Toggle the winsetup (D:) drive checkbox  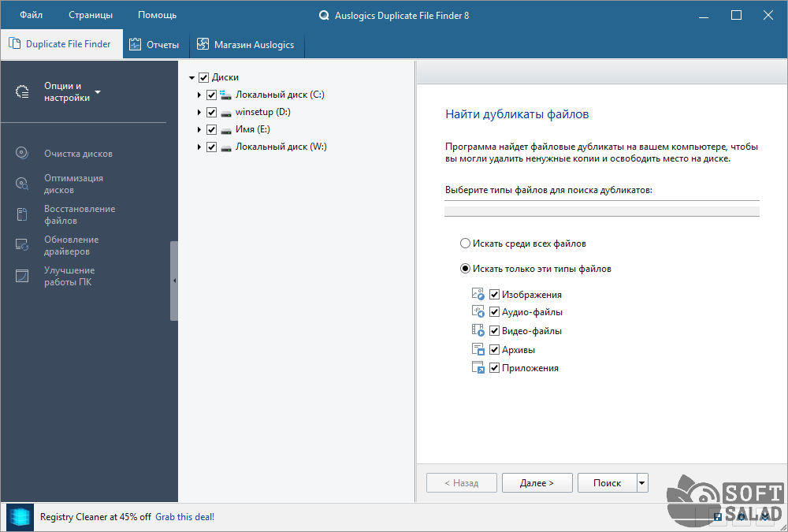click(x=211, y=112)
